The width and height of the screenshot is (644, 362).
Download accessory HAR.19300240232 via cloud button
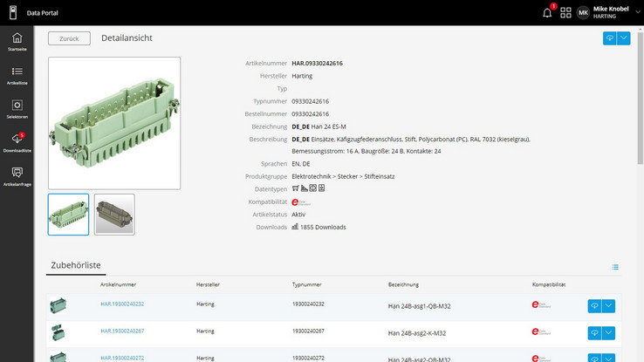(595, 305)
